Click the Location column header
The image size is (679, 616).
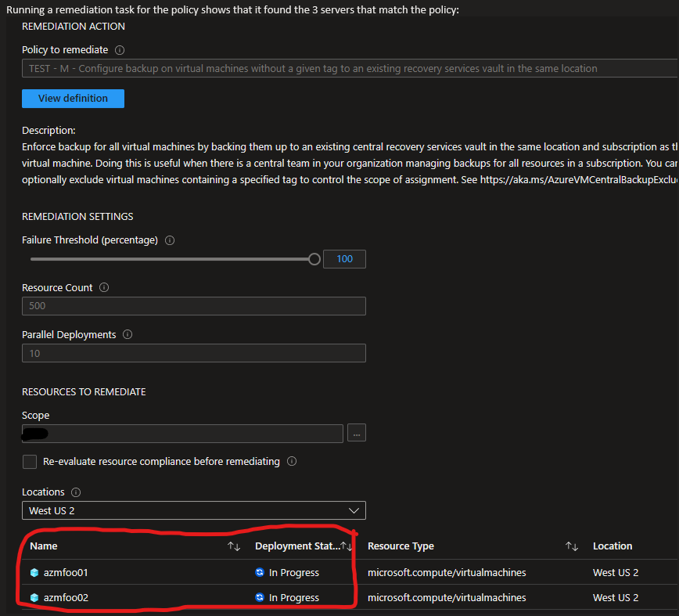click(x=613, y=546)
